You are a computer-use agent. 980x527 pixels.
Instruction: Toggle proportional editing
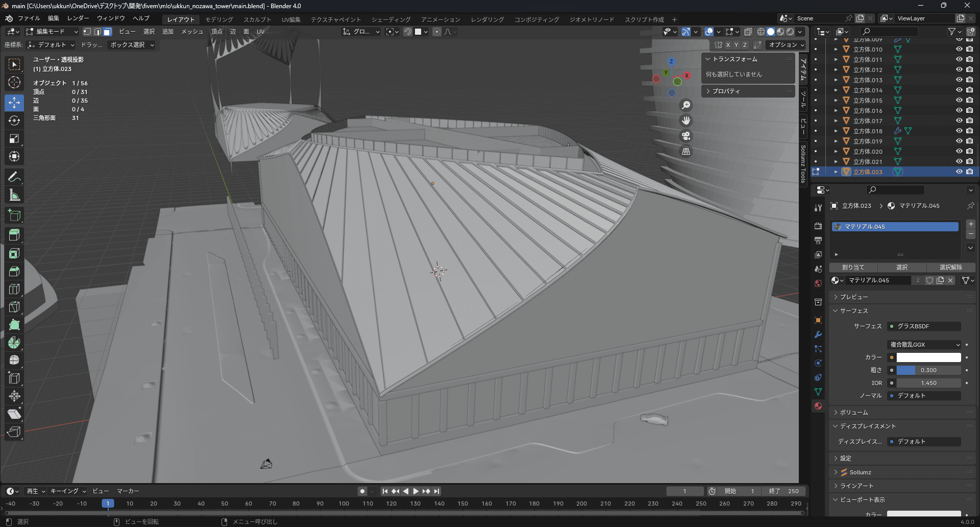pos(437,32)
